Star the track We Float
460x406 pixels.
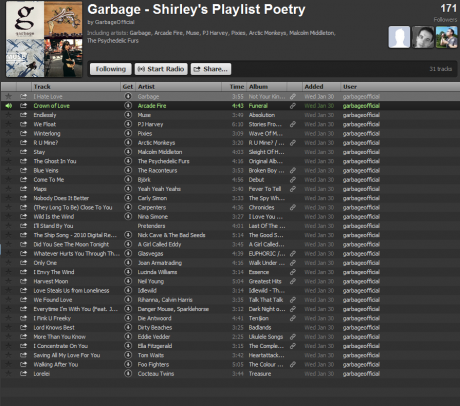tap(9, 124)
